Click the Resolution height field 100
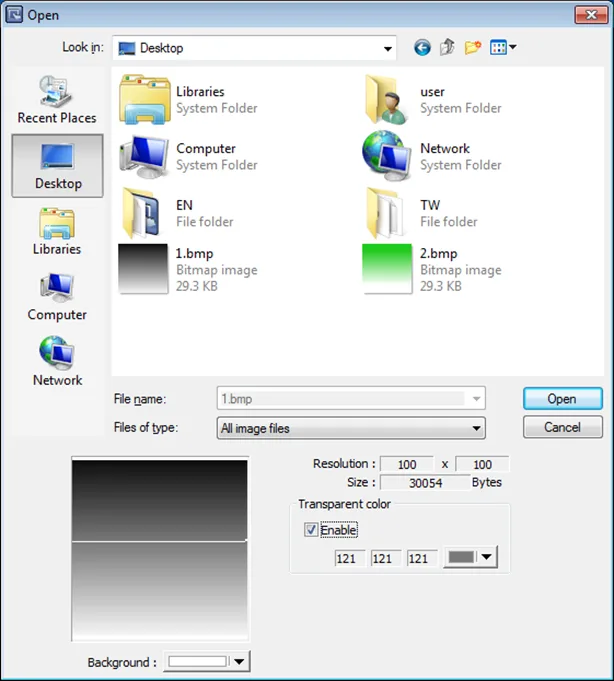 482,464
